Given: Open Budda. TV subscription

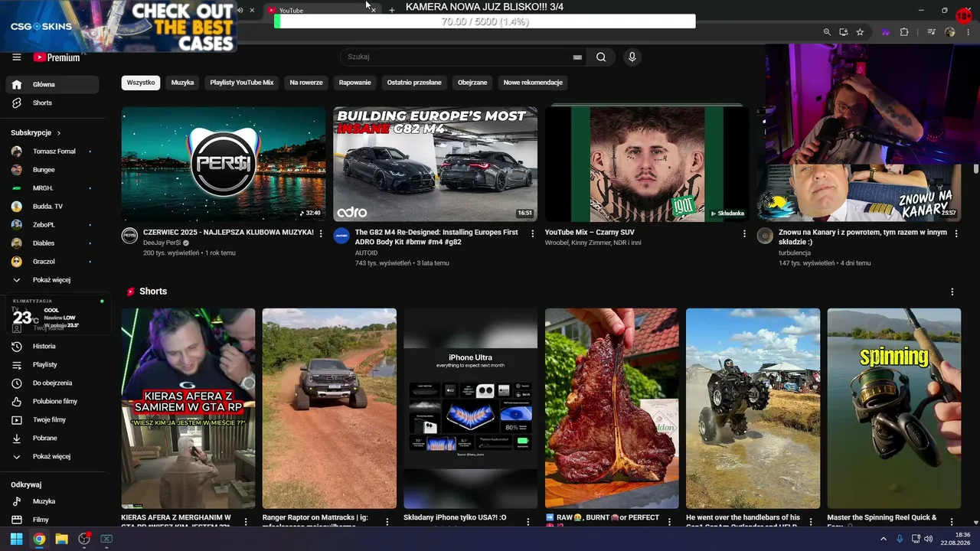Looking at the screenshot, I should (x=52, y=207).
